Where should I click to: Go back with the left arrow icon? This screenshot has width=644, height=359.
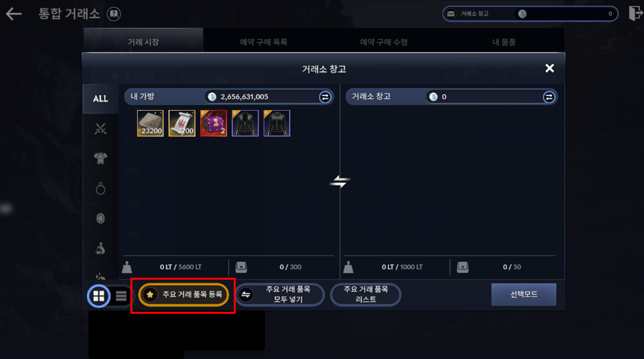tap(14, 14)
